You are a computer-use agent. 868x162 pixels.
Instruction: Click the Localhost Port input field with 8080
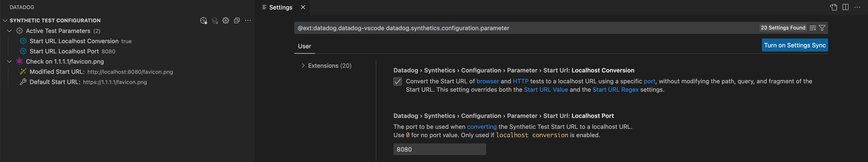(x=439, y=149)
